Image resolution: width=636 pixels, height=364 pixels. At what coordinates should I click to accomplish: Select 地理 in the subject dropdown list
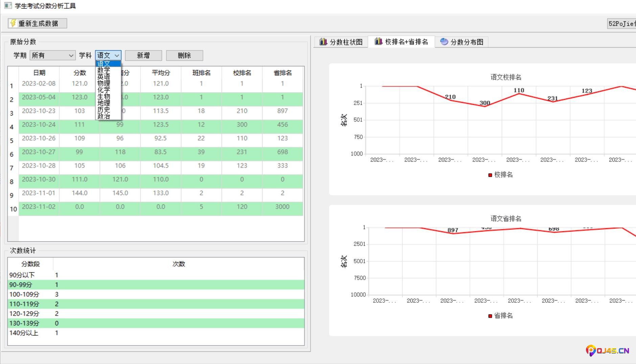click(x=108, y=103)
